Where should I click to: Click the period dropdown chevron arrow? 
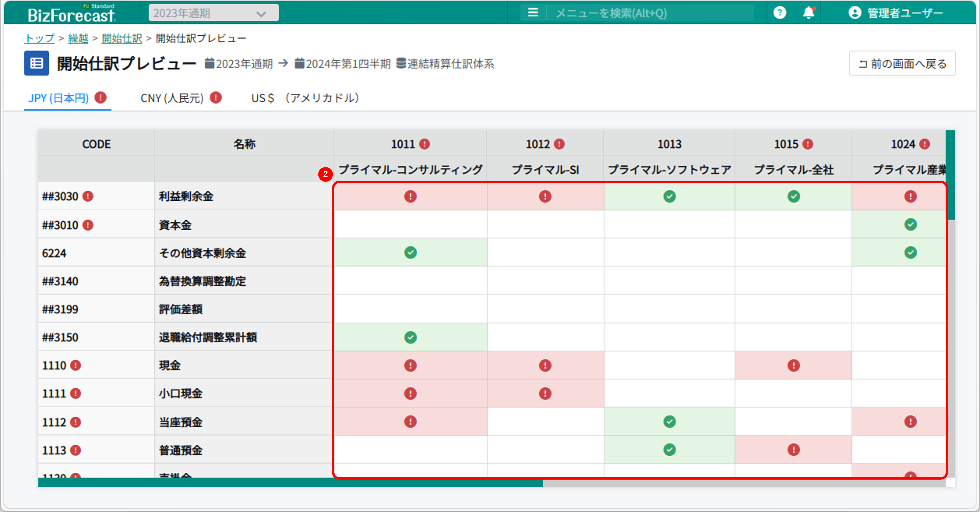coord(261,14)
